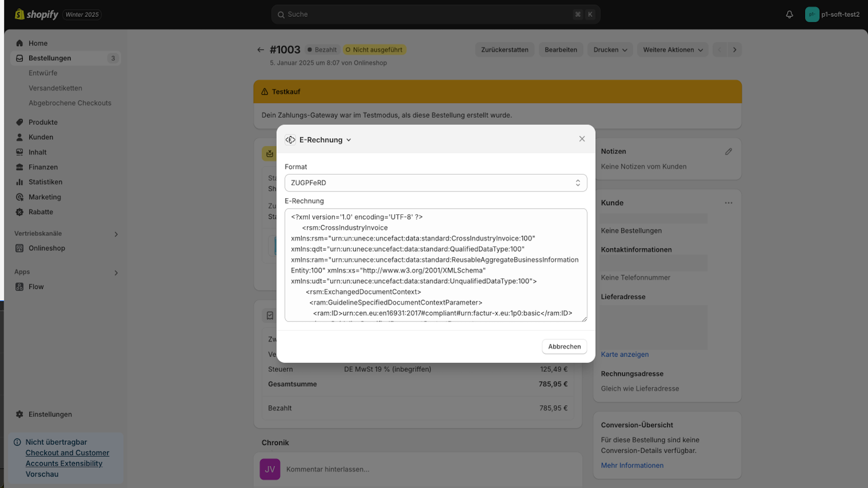This screenshot has width=868, height=488.
Task: Open the Finanzen section
Action: 20,167
